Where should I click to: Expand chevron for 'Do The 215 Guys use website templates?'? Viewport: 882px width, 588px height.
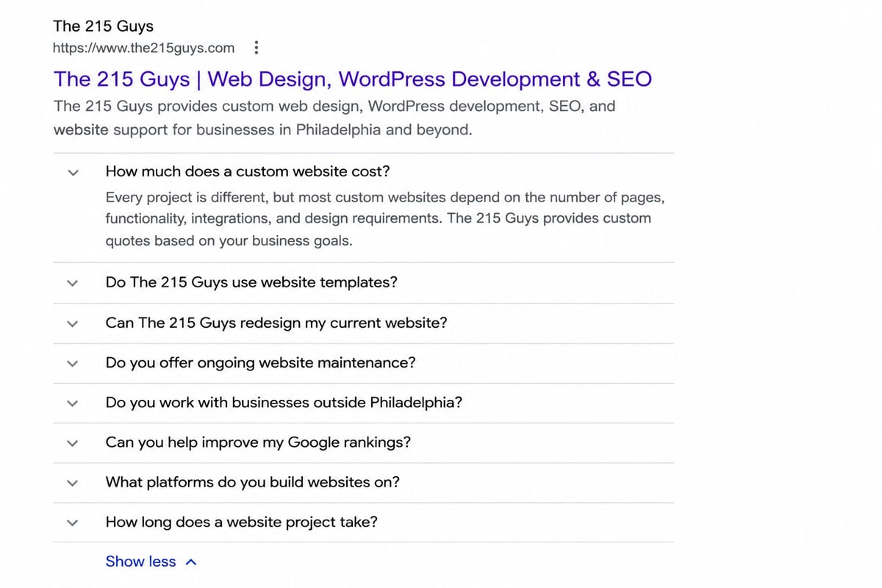[x=72, y=283]
